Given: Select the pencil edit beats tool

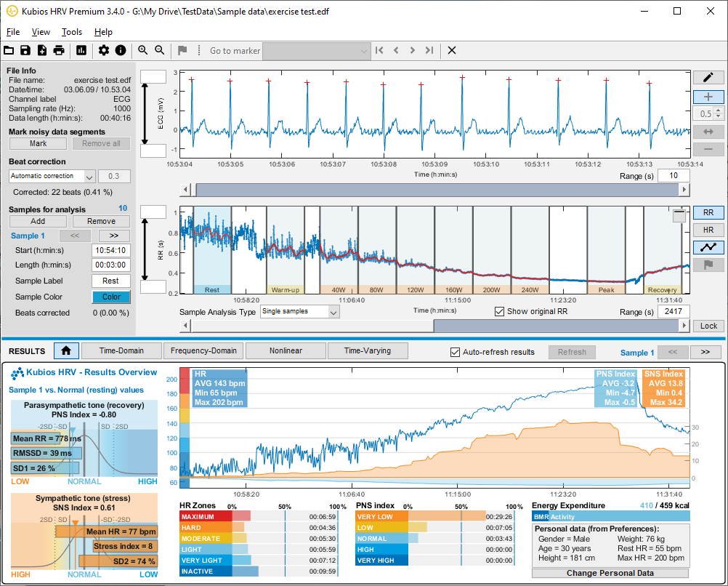Looking at the screenshot, I should tap(708, 77).
